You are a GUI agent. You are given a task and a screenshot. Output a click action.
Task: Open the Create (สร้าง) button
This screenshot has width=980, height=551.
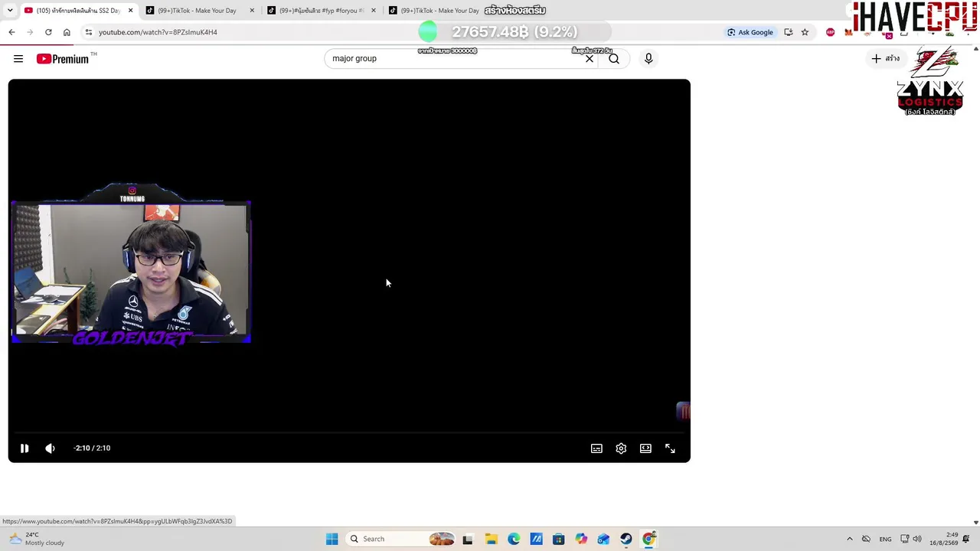(885, 58)
